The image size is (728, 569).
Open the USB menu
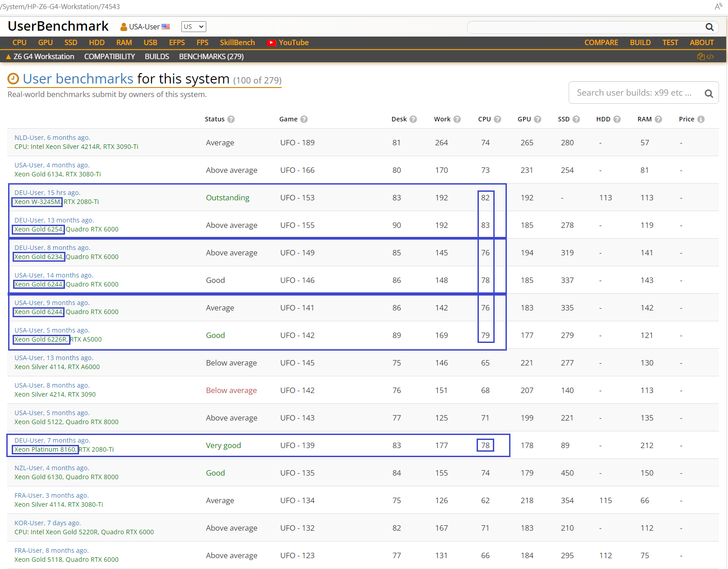pos(150,42)
